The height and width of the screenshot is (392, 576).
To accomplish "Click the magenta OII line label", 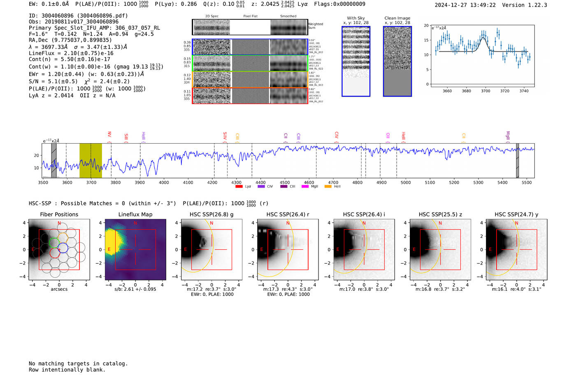I will [388, 136].
